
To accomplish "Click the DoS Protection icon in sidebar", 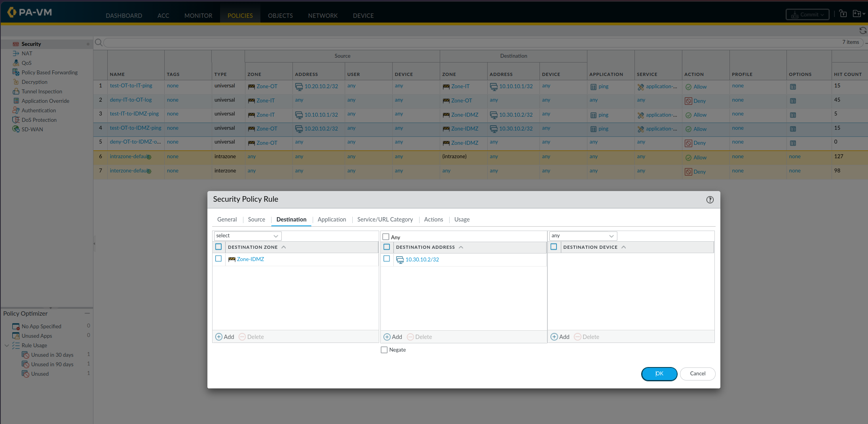I will click(16, 120).
